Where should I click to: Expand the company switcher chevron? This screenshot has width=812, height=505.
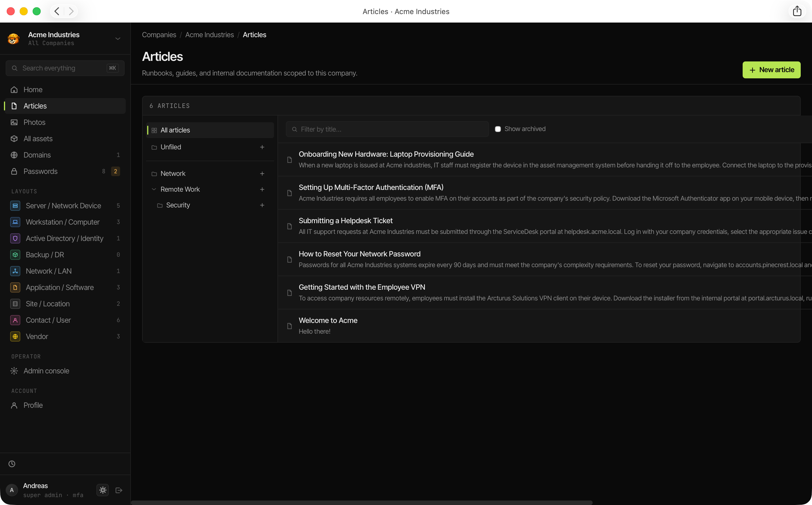118,39
